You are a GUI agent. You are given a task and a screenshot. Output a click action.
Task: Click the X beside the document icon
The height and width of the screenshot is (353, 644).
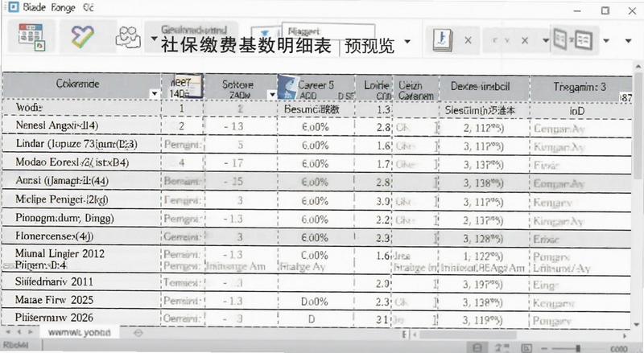pos(468,40)
